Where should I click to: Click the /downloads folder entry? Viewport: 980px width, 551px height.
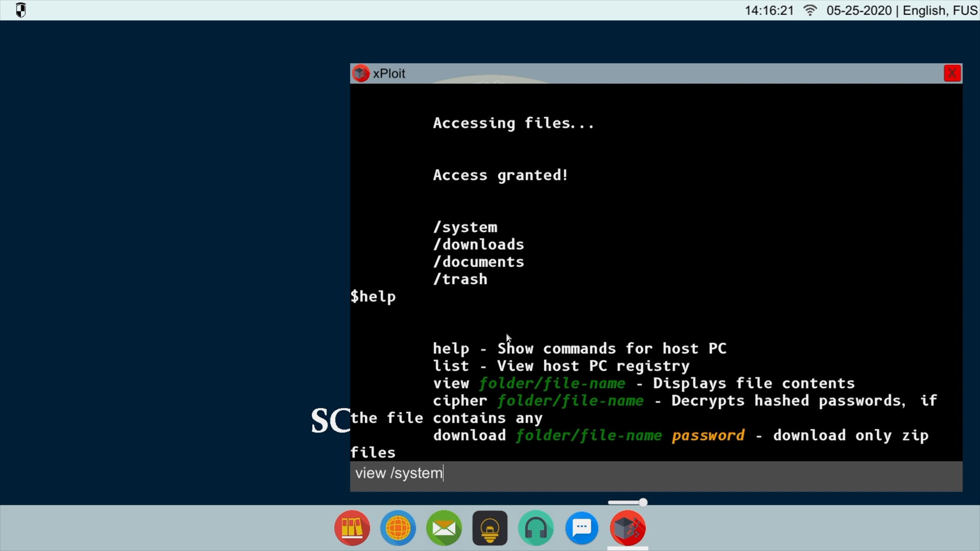pos(478,244)
